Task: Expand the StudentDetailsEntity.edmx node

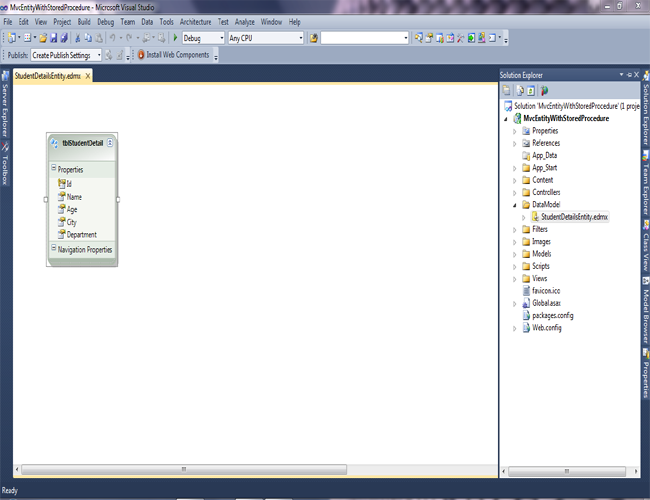Action: point(523,217)
